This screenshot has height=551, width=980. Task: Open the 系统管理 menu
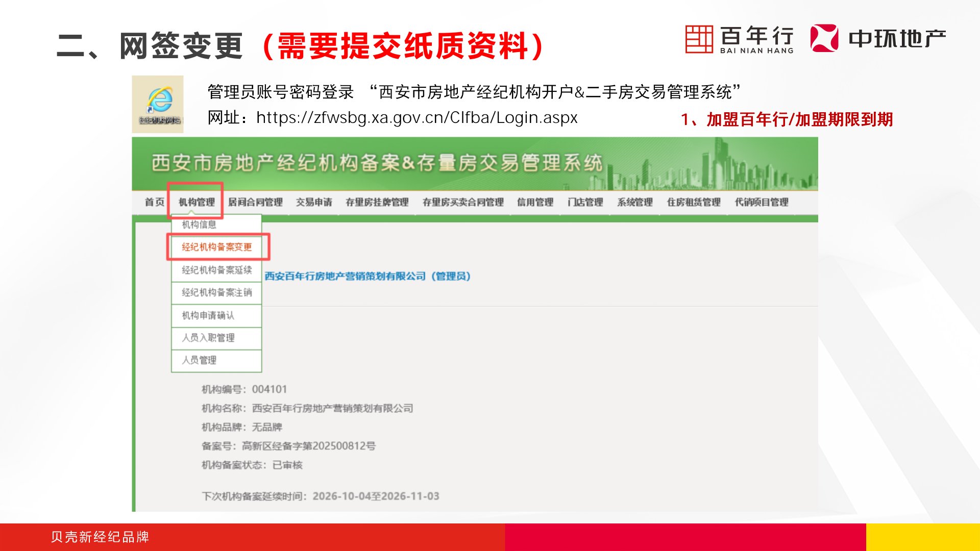click(634, 202)
